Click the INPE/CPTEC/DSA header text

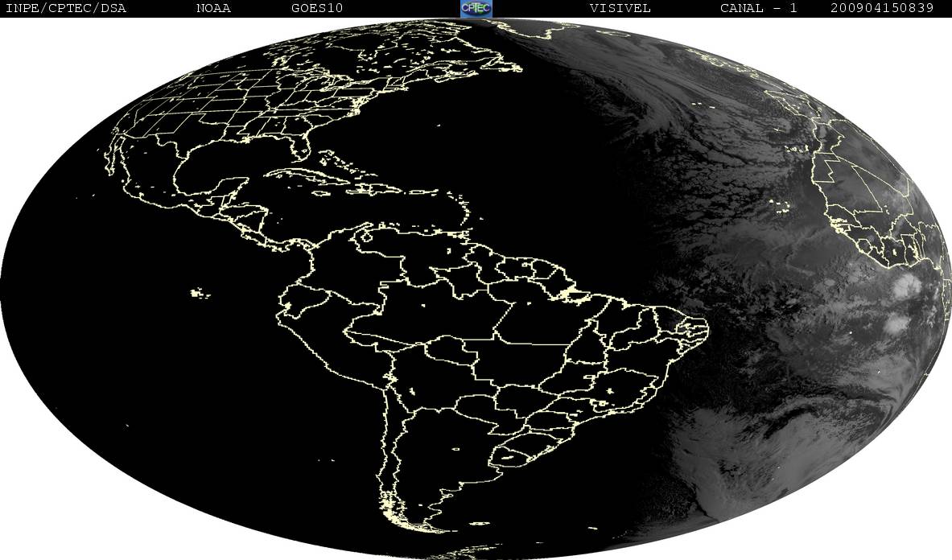coord(65,8)
